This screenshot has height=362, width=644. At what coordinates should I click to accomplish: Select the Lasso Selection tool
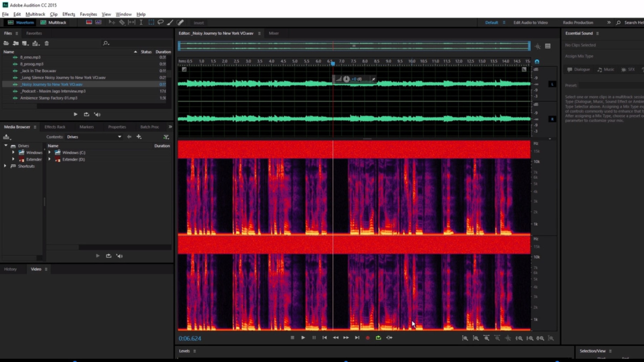coord(160,23)
